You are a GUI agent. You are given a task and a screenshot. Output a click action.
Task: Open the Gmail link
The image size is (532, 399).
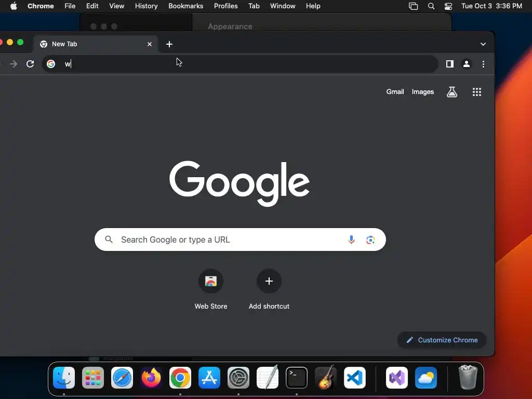click(395, 91)
